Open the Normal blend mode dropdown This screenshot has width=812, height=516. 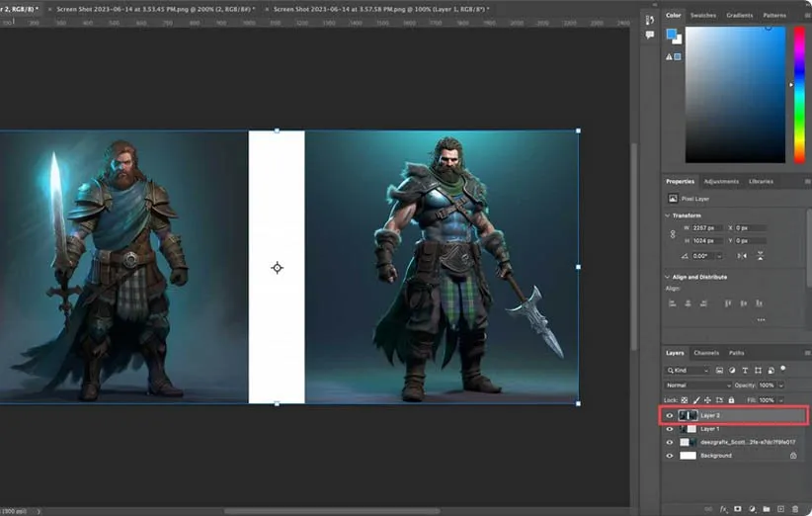(x=698, y=385)
